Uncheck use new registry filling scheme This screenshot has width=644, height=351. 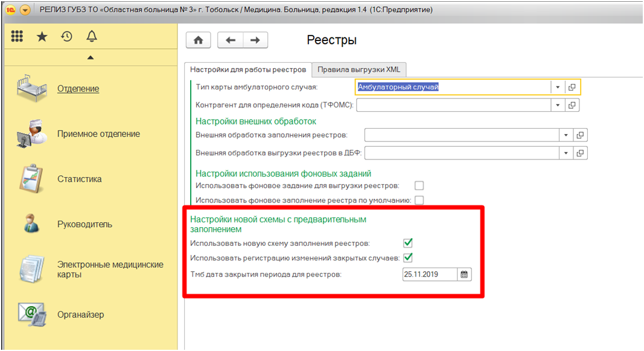pyautogui.click(x=408, y=243)
